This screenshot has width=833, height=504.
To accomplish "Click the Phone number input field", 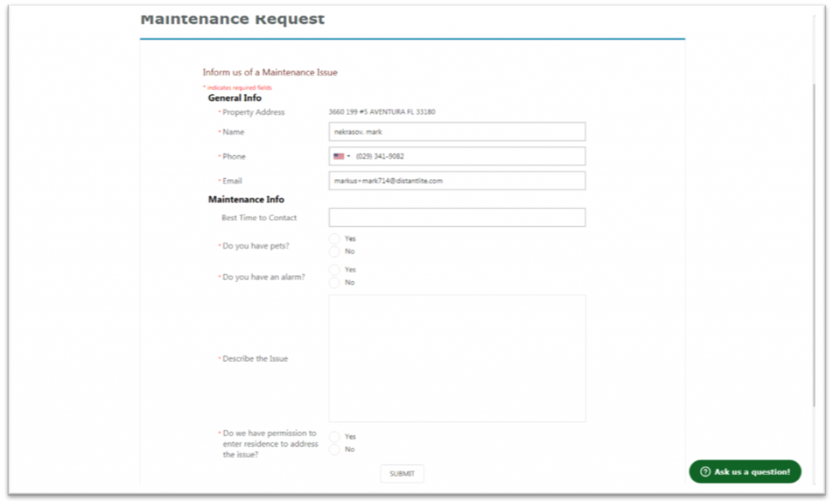I will (x=456, y=156).
